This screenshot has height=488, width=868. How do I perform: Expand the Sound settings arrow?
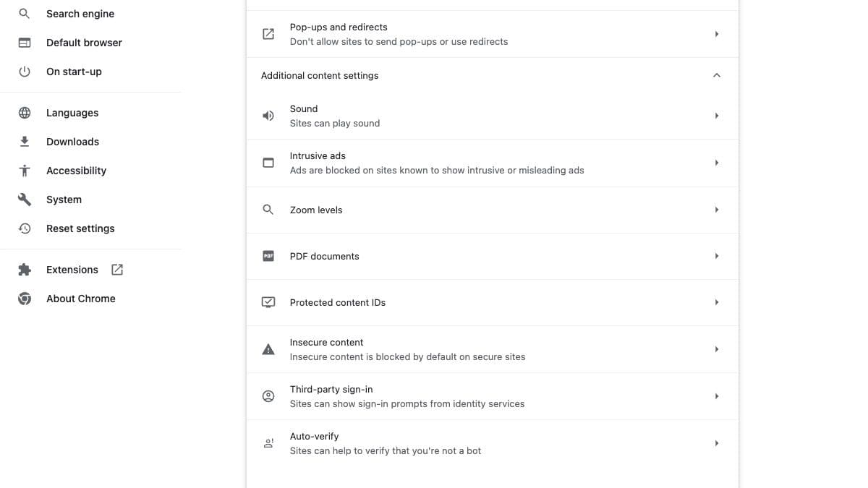click(716, 116)
